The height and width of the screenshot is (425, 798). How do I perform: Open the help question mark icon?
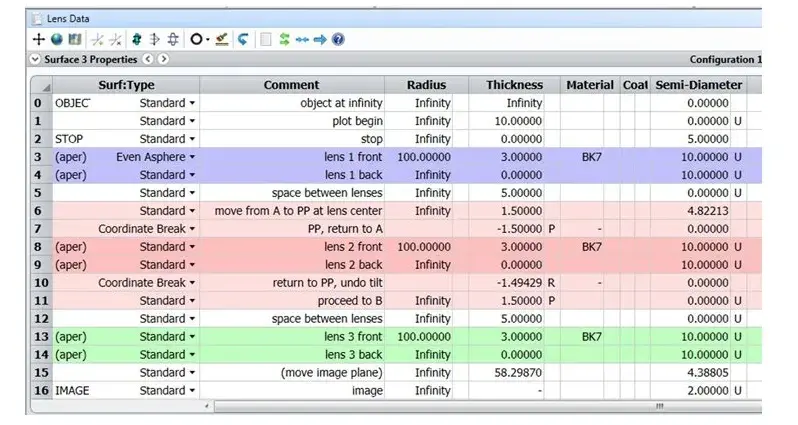(338, 39)
